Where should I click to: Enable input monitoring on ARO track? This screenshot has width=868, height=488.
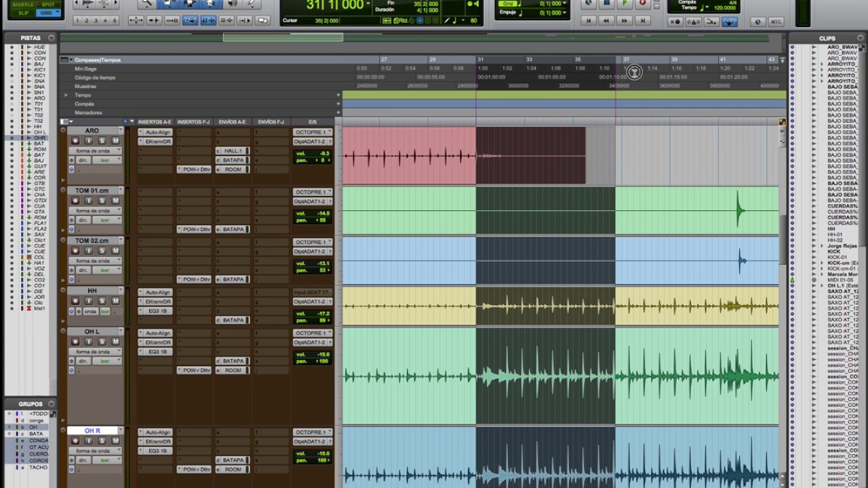[89, 140]
